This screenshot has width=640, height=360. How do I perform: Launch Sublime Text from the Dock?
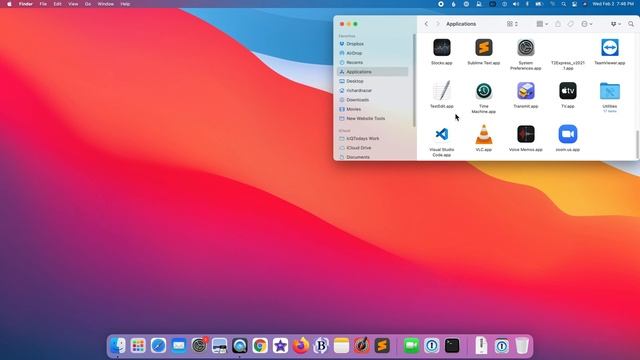[382, 346]
